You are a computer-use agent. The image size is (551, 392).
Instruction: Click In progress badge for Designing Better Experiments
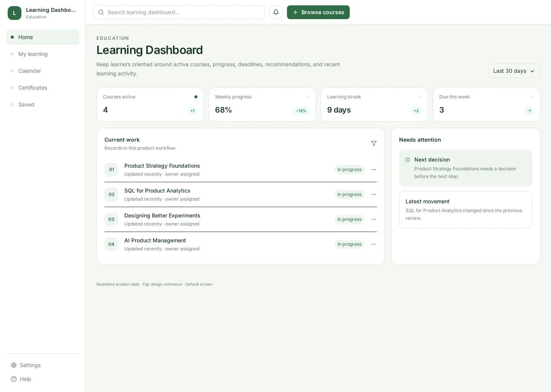(349, 219)
